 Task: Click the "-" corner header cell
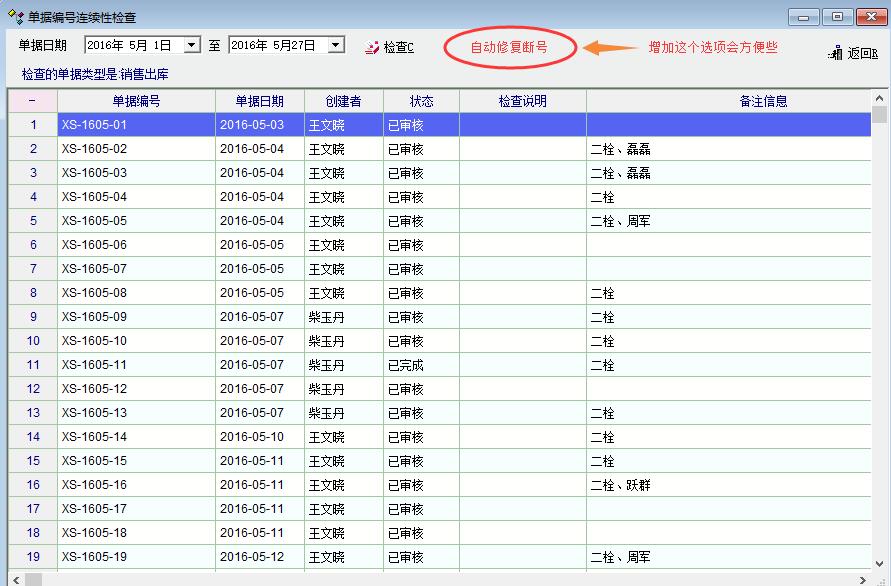click(x=32, y=101)
